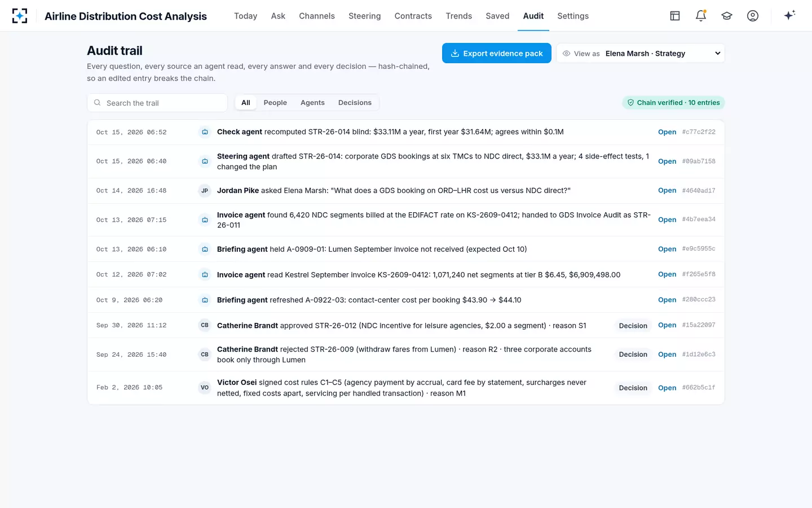Click hash #c77c2f22
This screenshot has width=812, height=508.
click(699, 132)
